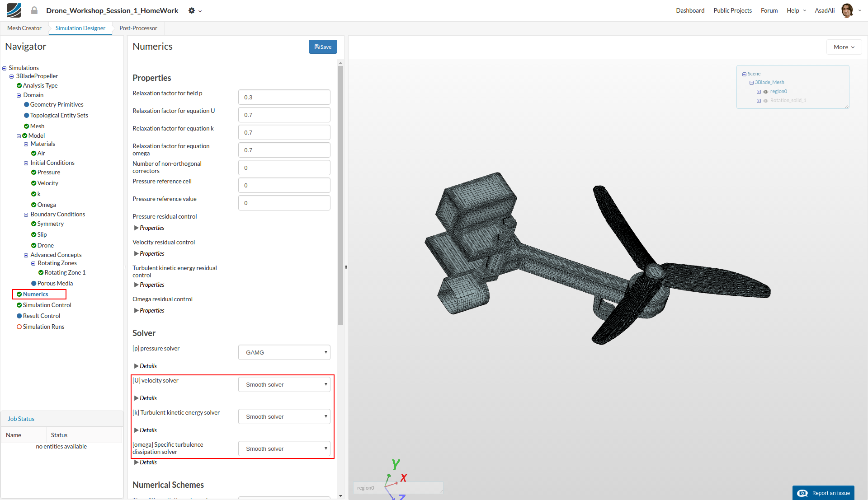Switch to the Mesh Creator tab
868x500 pixels.
click(24, 28)
